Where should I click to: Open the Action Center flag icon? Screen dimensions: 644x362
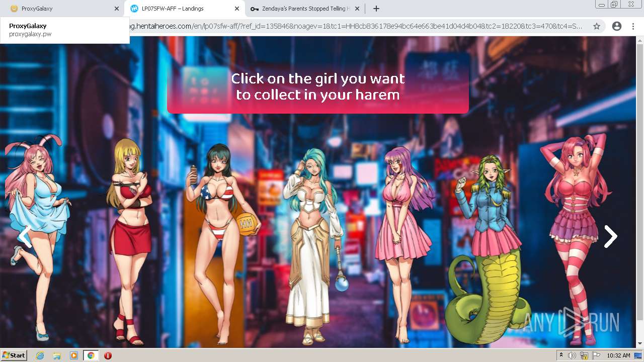click(x=596, y=355)
